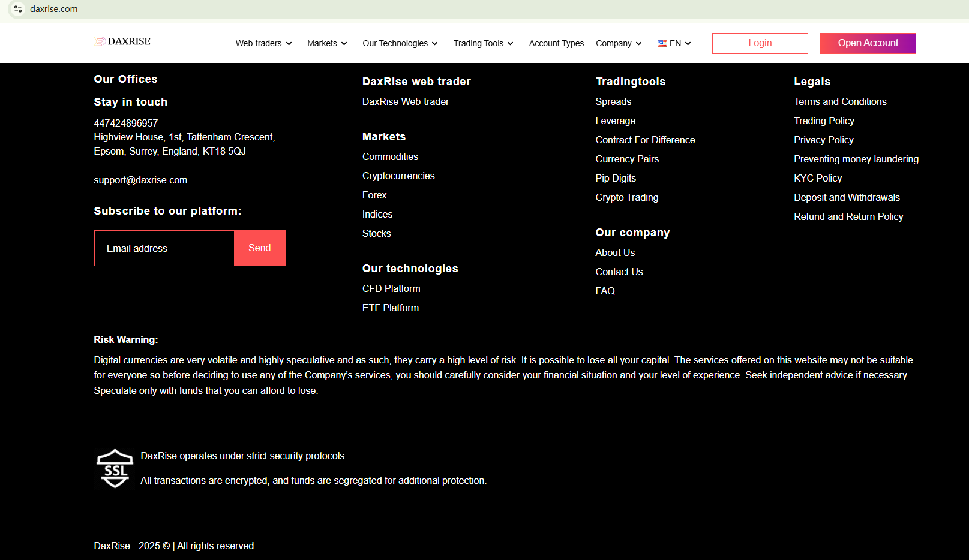
Task: Open the Leverage link
Action: point(616,121)
